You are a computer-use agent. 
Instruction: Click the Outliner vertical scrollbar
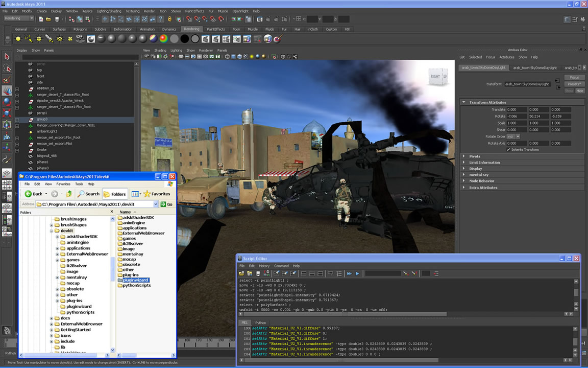point(136,117)
